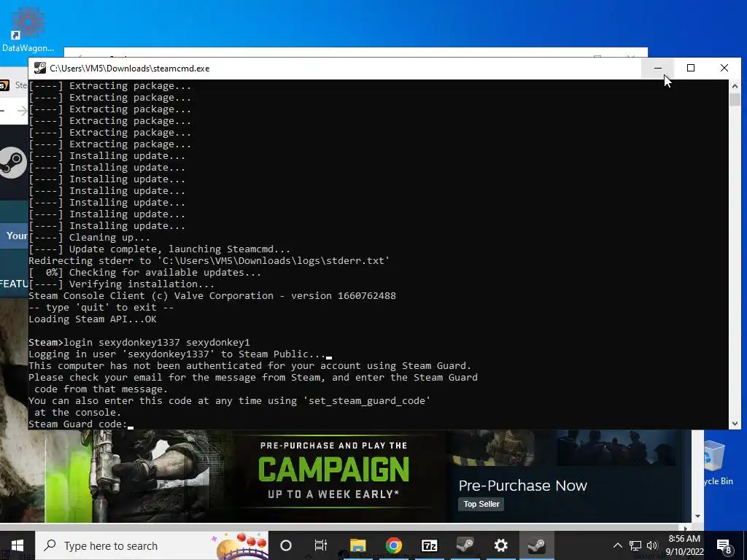Screen dimensions: 747x560
Task: Click the steamcmd title bar icon
Action: 40,68
